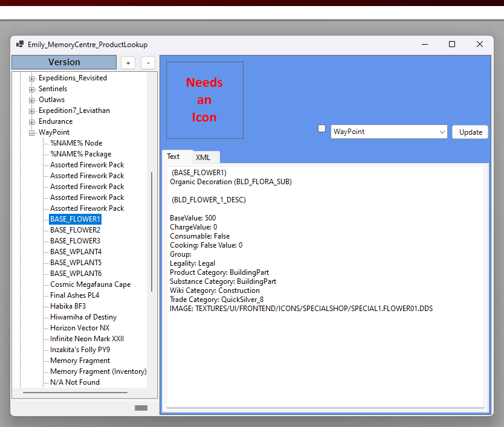Select the BASE_WPLANT4 item
Image resolution: width=504 pixels, height=427 pixels.
[x=76, y=252]
